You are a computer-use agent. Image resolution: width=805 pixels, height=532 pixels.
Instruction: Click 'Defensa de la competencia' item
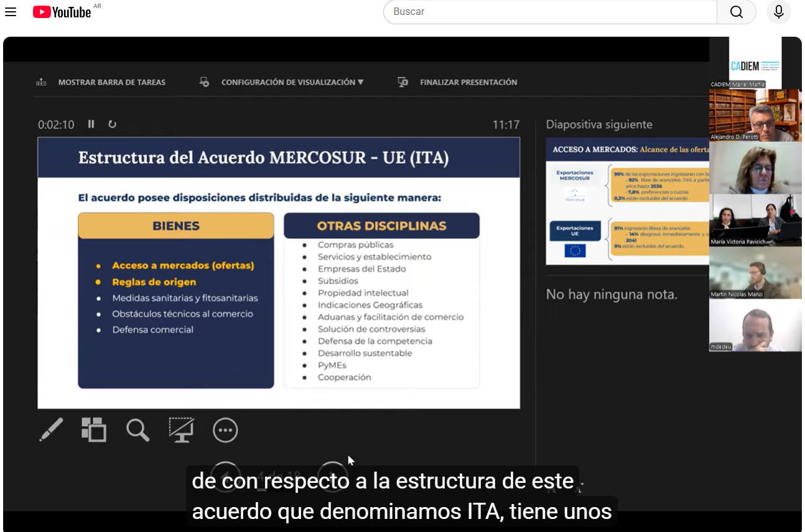point(375,341)
